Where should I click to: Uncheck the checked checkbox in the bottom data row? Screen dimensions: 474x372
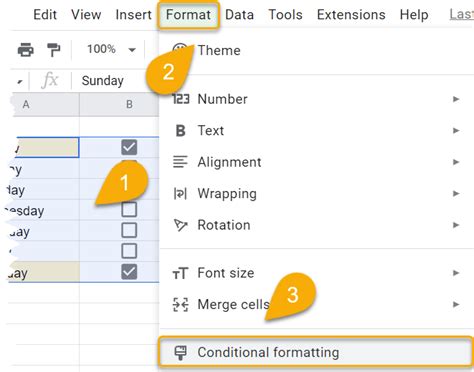click(x=129, y=272)
